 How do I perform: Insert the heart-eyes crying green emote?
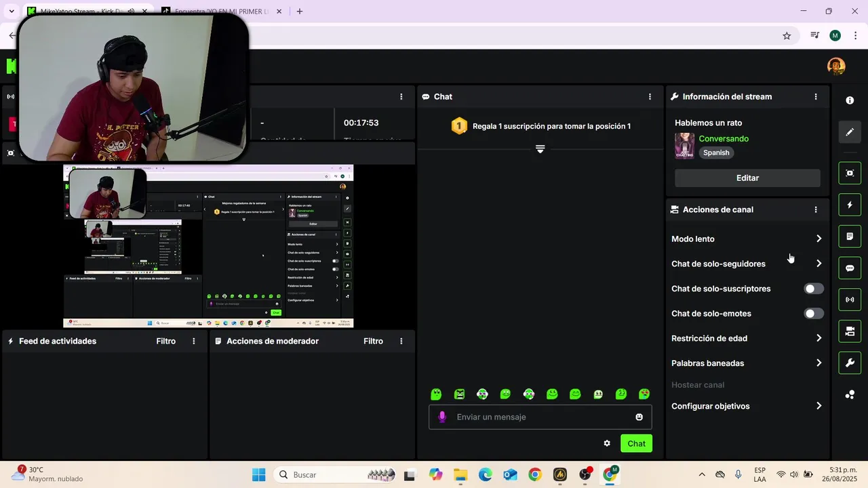(x=644, y=394)
